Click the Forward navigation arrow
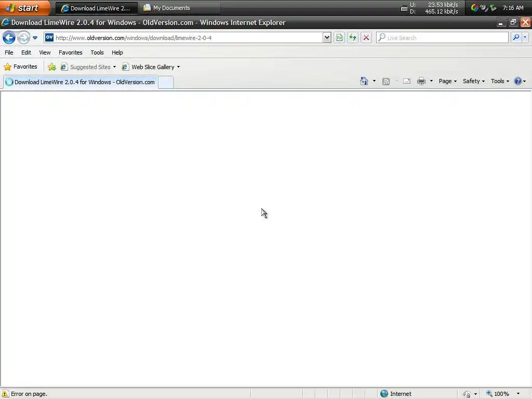The height and width of the screenshot is (399, 532). point(23,37)
